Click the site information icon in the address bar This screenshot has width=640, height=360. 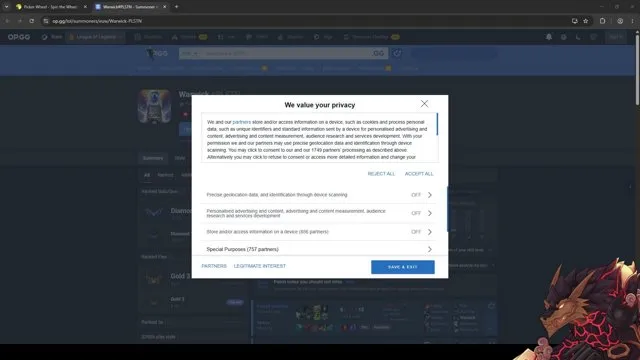[46, 21]
